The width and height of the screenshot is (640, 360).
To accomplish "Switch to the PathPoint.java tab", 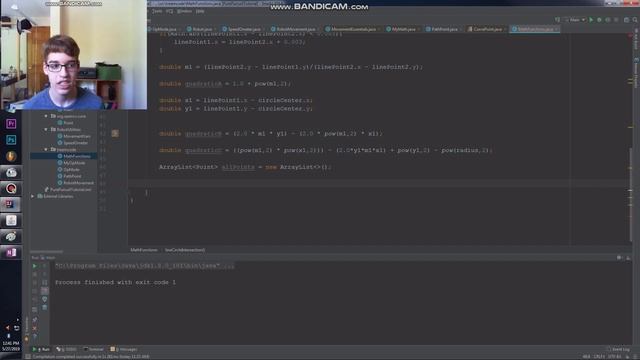I will pos(442,29).
